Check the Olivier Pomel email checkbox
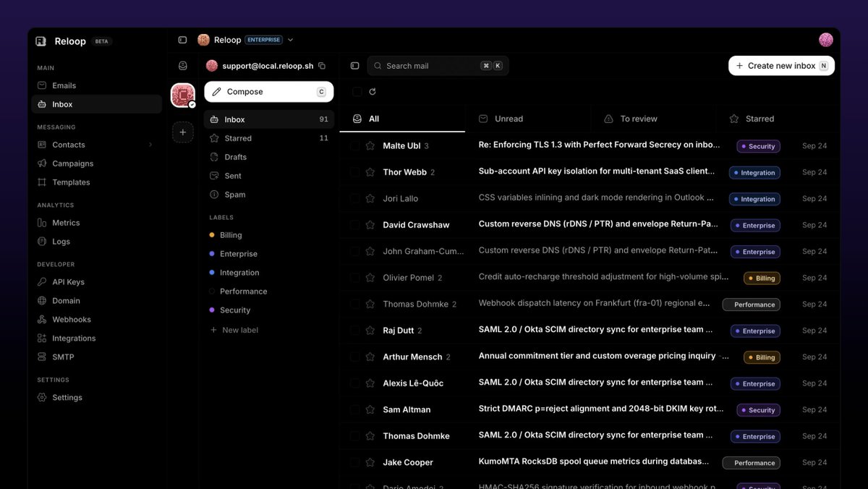868x489 pixels. point(354,278)
